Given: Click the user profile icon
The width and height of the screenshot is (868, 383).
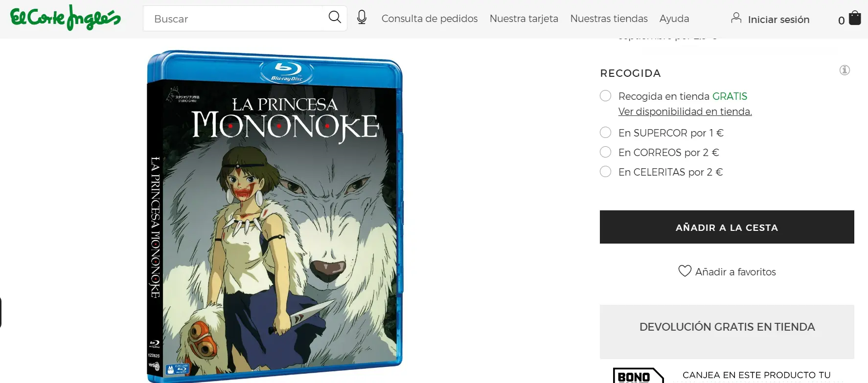Looking at the screenshot, I should click(x=736, y=18).
